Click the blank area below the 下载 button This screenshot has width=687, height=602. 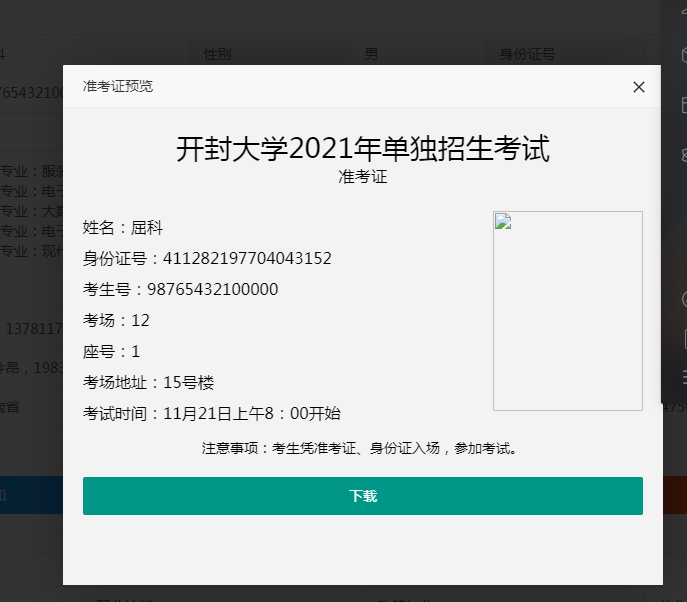click(x=362, y=550)
